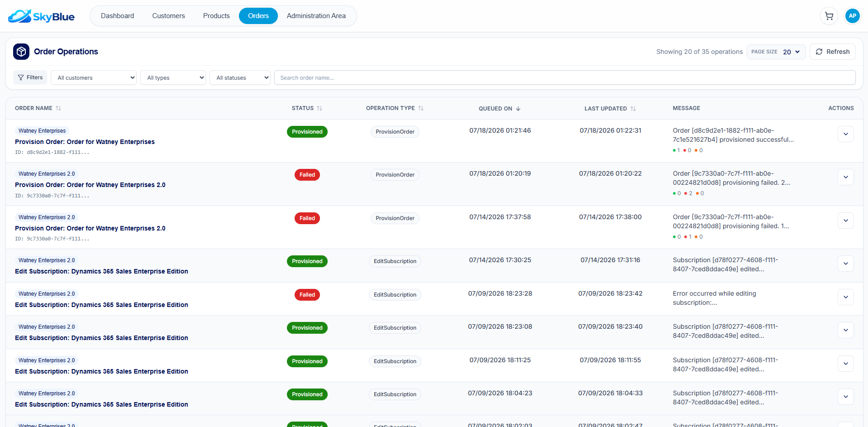
Task: Click the Message column header
Action: click(686, 108)
